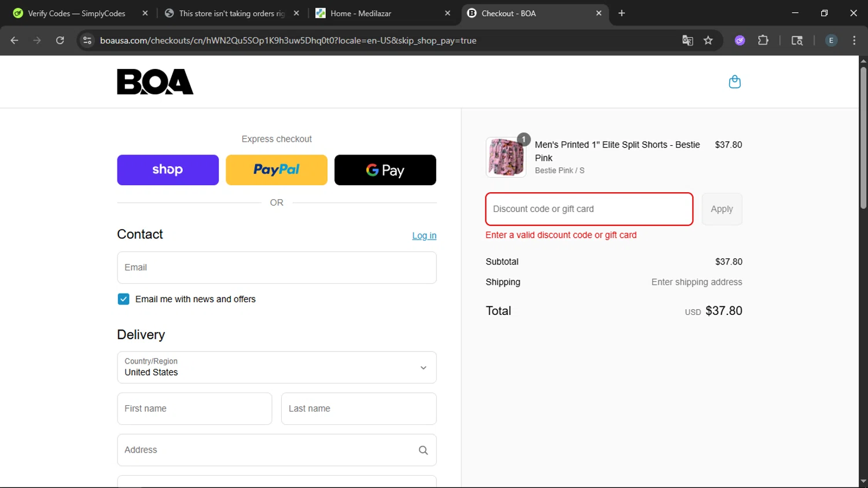Image resolution: width=868 pixels, height=488 pixels.
Task: Click the 'Express checkout' label
Action: 277,139
